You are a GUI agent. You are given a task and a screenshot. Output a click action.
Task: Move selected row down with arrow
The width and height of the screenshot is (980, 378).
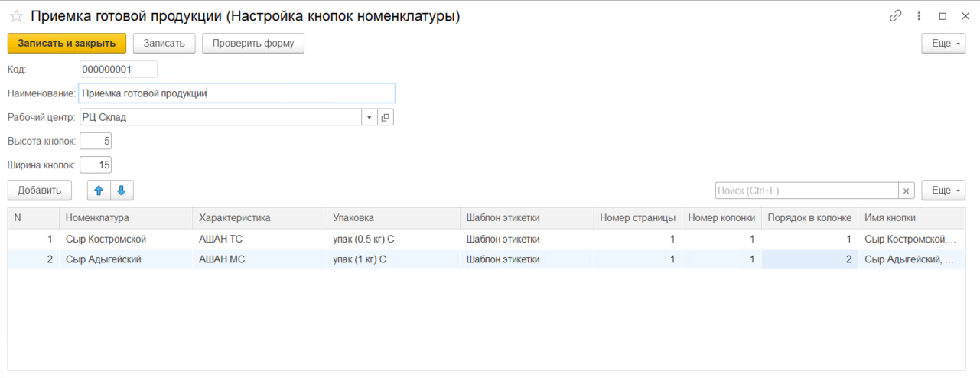[x=122, y=191]
